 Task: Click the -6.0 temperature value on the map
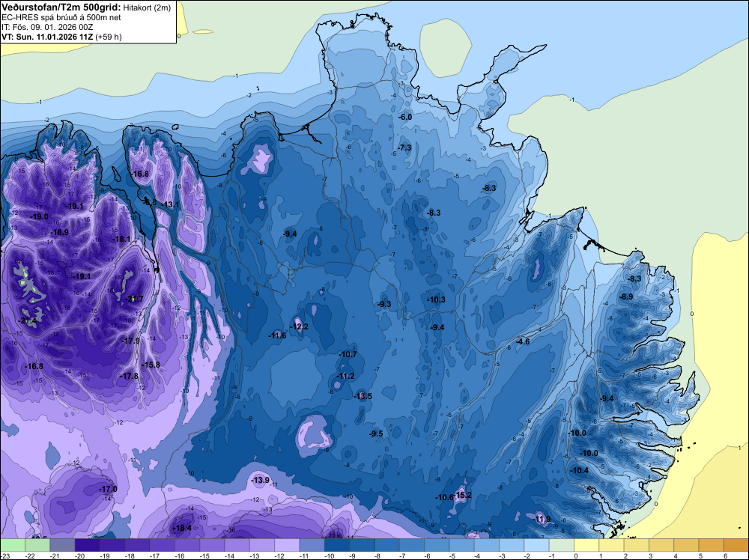(x=405, y=117)
